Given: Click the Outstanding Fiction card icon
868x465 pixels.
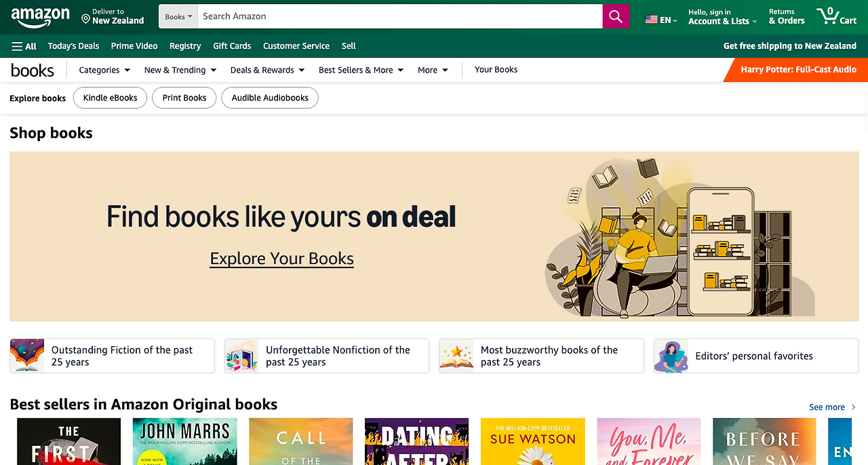Looking at the screenshot, I should click(27, 356).
